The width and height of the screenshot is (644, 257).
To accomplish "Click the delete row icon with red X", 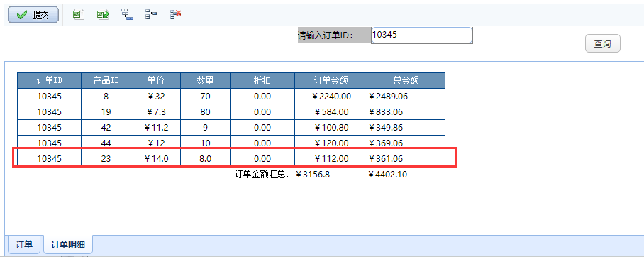I will click(x=176, y=15).
